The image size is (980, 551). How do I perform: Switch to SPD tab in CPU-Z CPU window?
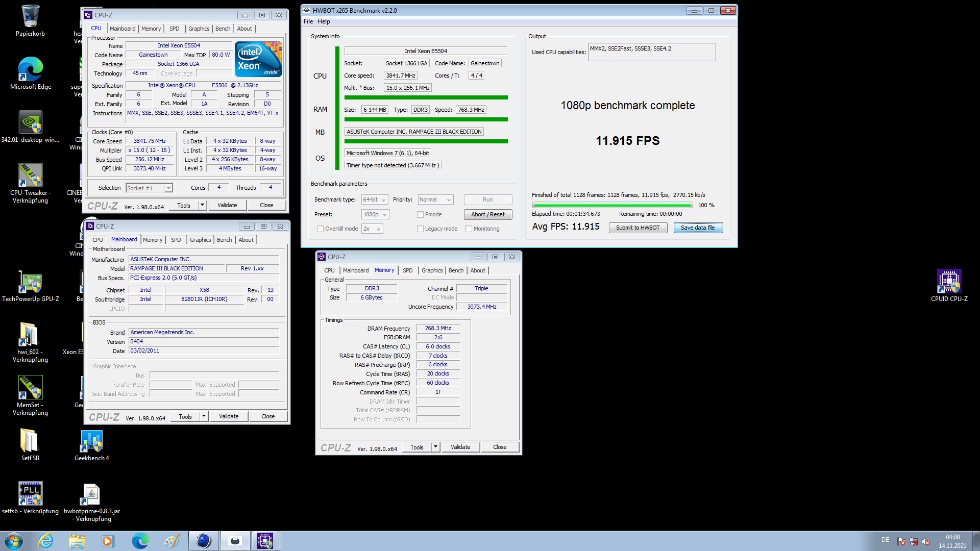[175, 29]
